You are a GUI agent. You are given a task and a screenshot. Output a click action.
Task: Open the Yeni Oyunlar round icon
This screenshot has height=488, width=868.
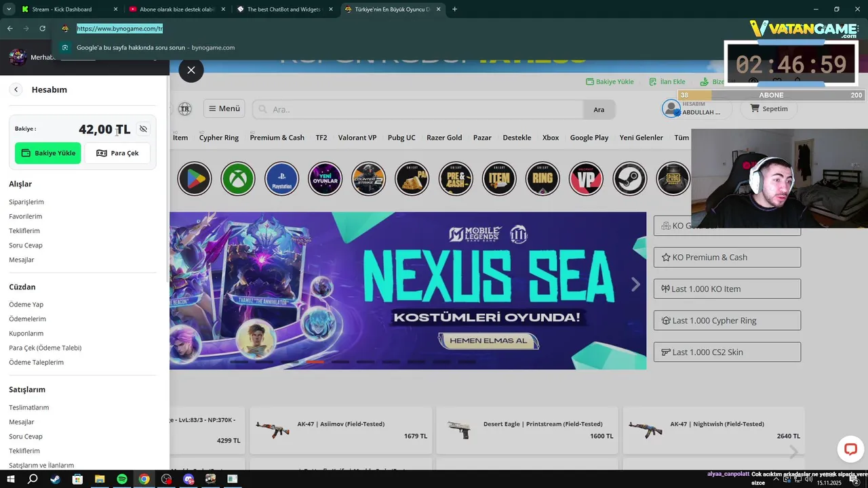tap(325, 178)
